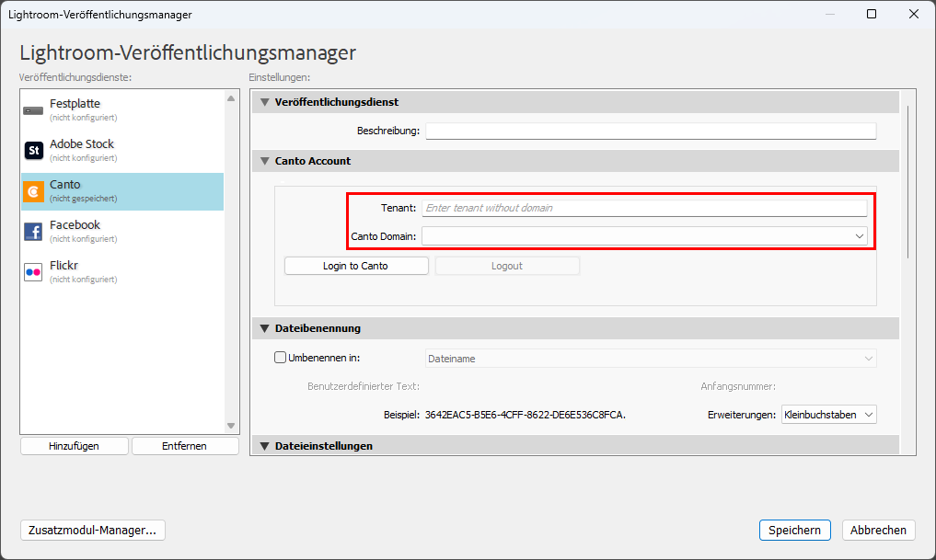The width and height of the screenshot is (936, 560).
Task: Click the Adobe Stock St icon
Action: click(x=33, y=150)
